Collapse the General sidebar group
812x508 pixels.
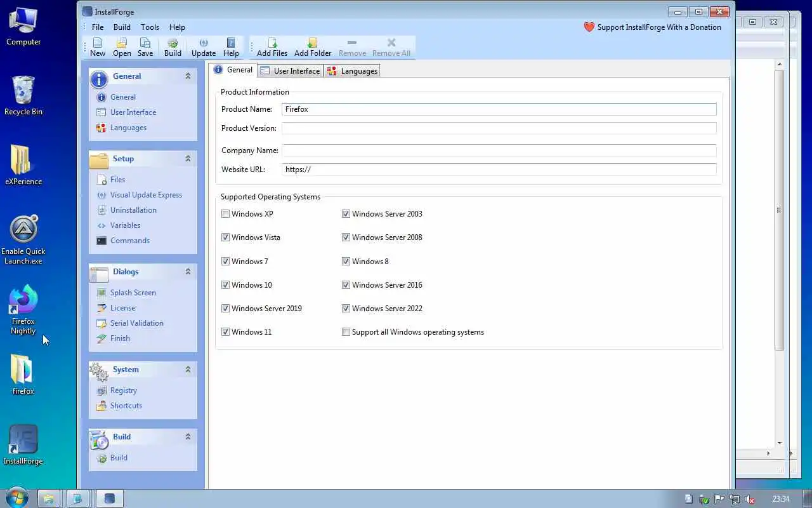click(188, 76)
